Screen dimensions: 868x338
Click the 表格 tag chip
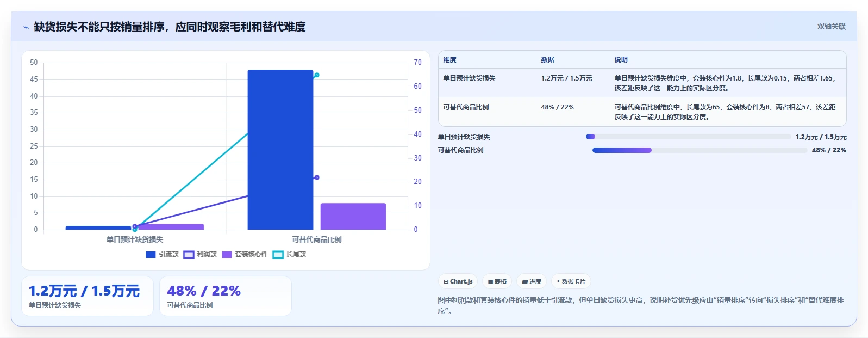(497, 281)
